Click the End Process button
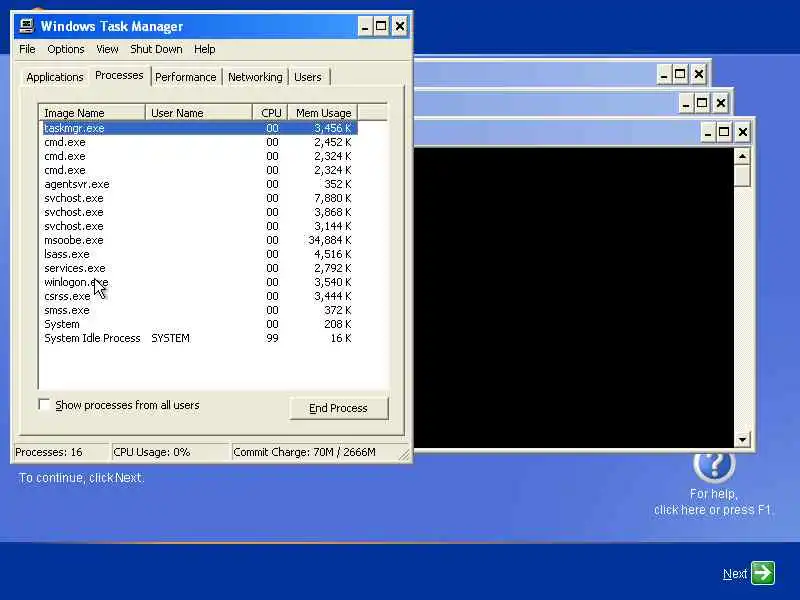Screen dimensions: 800x600 click(x=338, y=408)
